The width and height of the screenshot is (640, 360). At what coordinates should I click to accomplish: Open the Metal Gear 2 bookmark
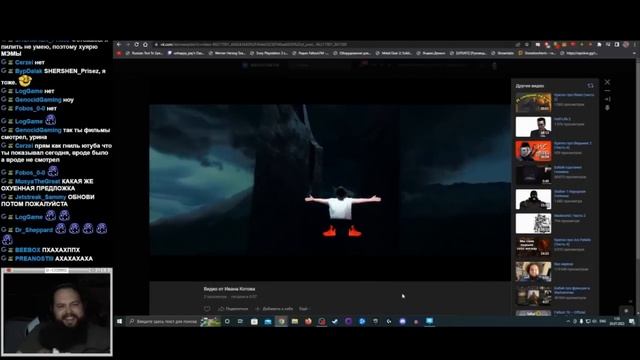pyautogui.click(x=393, y=53)
